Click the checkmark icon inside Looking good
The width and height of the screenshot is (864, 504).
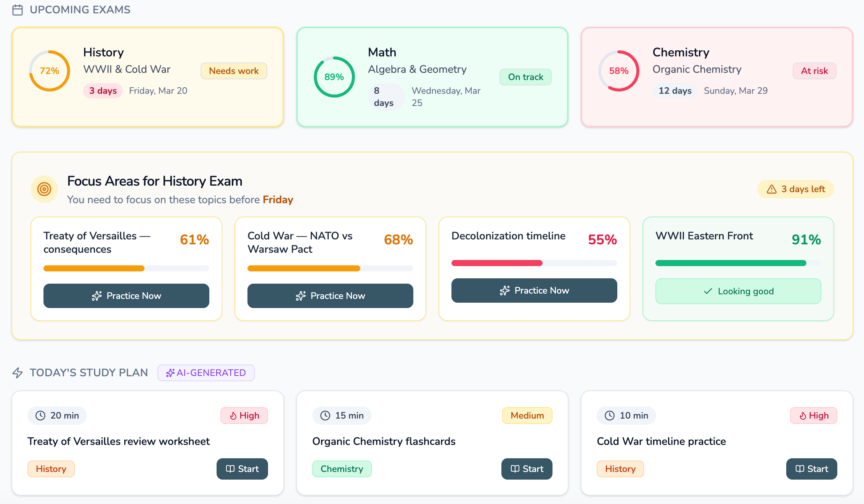point(707,291)
